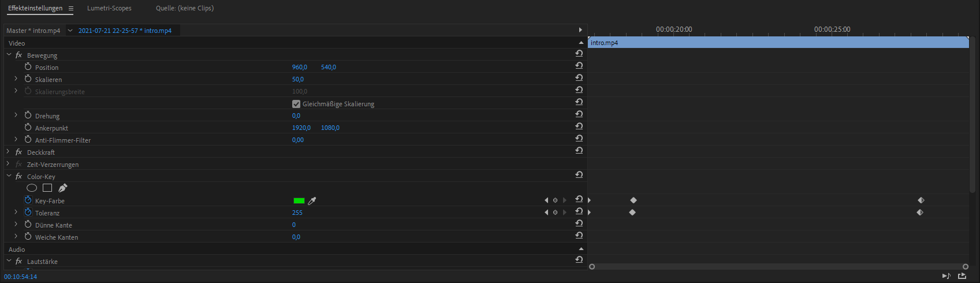The width and height of the screenshot is (980, 283).
Task: Select the first Key-Farbe keyframe in timeline
Action: point(634,200)
